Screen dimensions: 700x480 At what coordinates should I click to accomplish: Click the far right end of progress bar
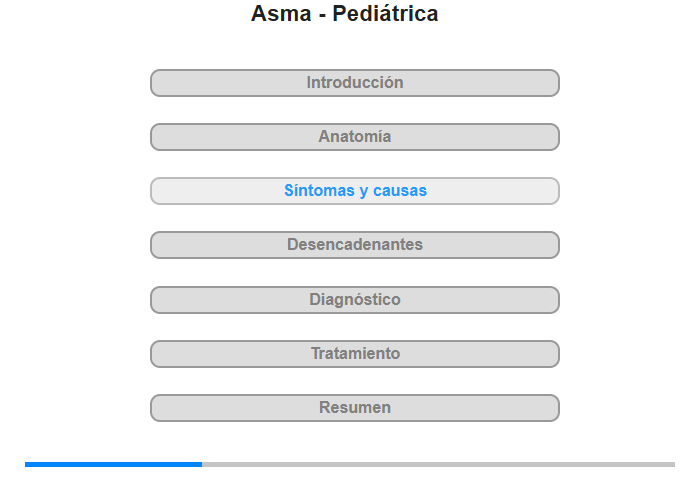pyautogui.click(x=673, y=465)
